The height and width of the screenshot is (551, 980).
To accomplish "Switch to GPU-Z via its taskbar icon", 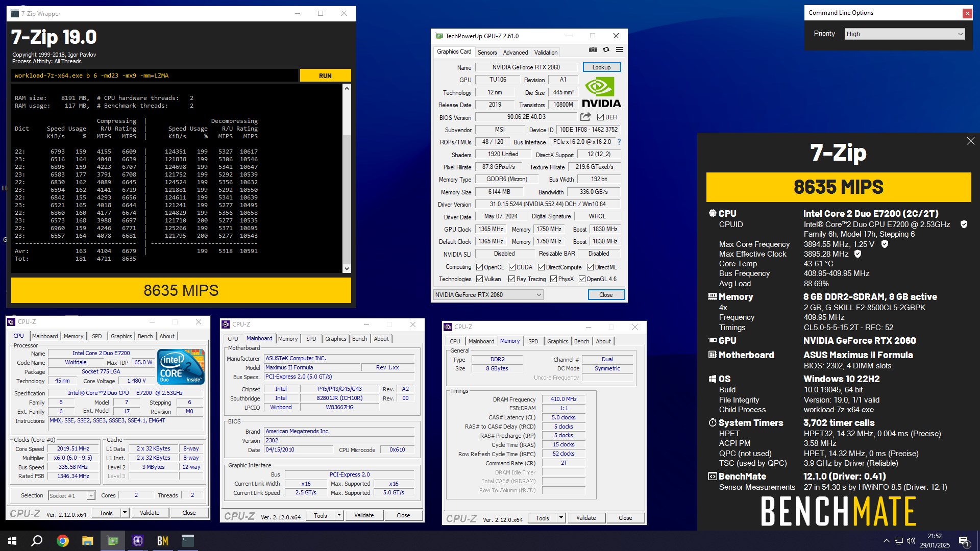I will (x=113, y=541).
